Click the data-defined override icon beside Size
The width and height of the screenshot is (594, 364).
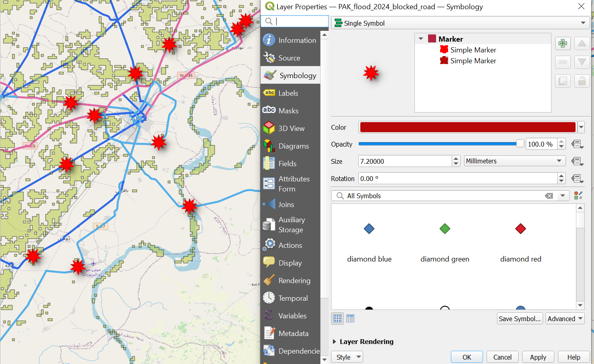(x=577, y=161)
